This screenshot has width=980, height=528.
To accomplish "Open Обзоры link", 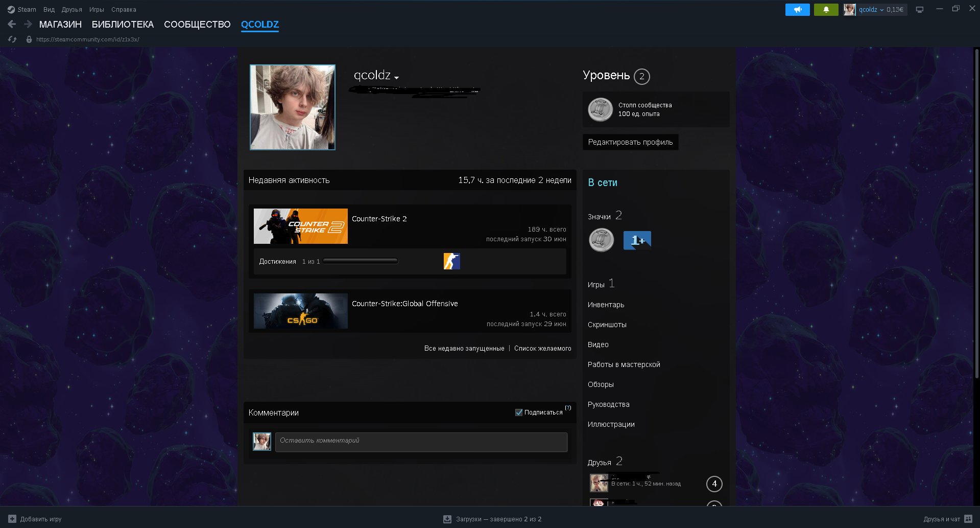I will [601, 384].
